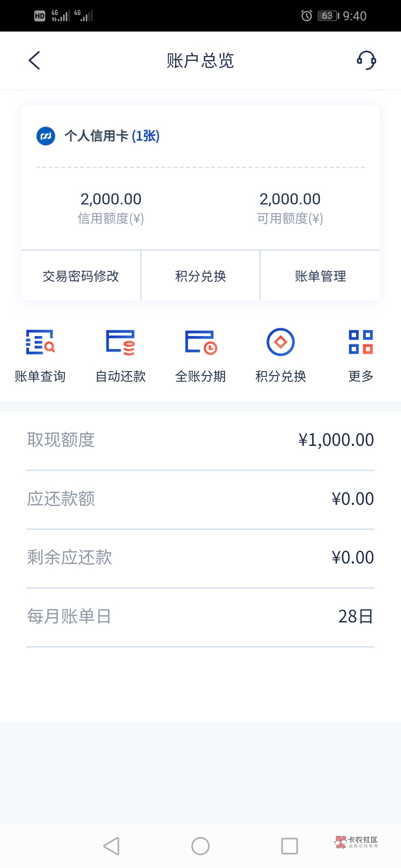Tap the 每月账单日 row
Image resolution: width=401 pixels, height=868 pixels.
coord(200,617)
